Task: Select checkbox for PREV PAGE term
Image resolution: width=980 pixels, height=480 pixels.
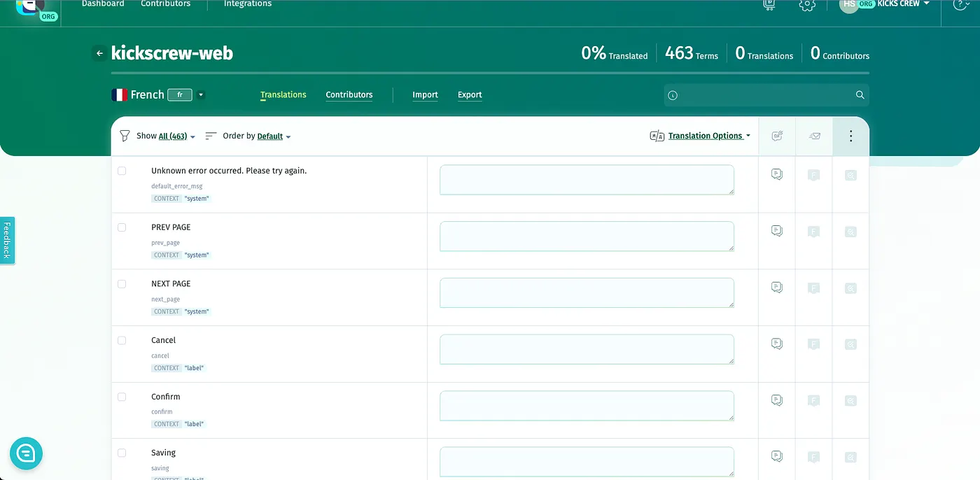Action: pyautogui.click(x=122, y=227)
